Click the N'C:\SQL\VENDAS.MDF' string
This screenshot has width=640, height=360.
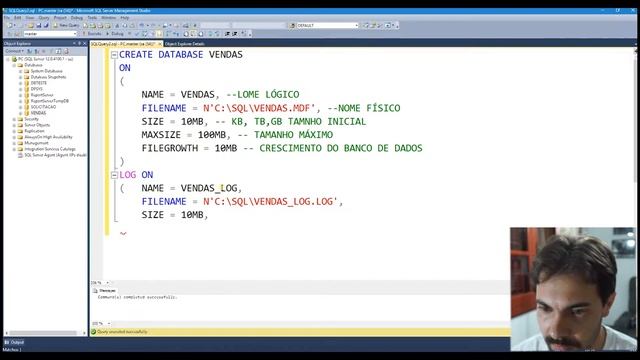(259, 108)
